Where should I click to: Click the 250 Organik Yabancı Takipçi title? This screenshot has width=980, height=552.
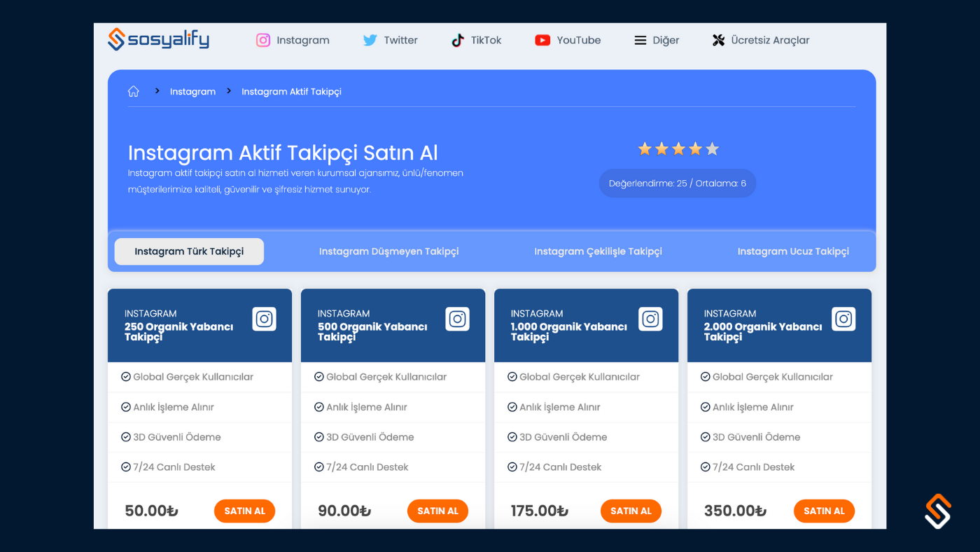coord(178,331)
